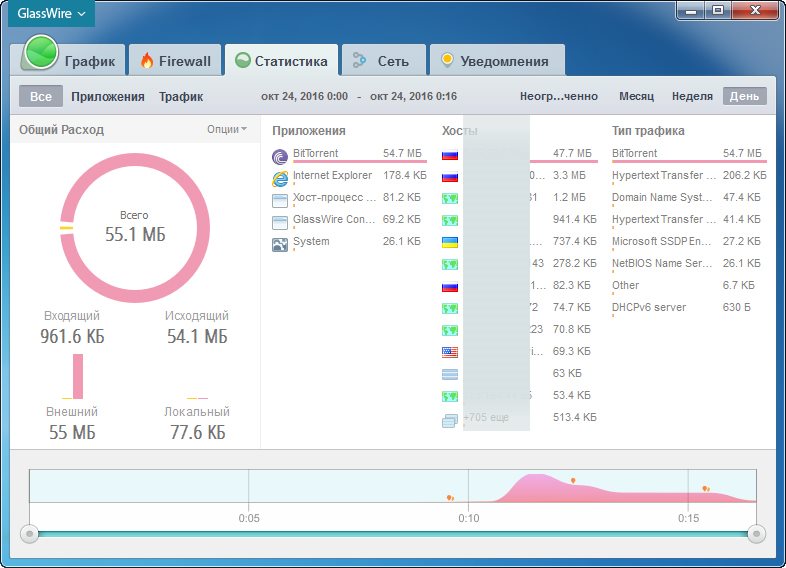Viewport: 786px width, 568px height.
Task: Select Other traffic type row
Action: [x=689, y=286]
